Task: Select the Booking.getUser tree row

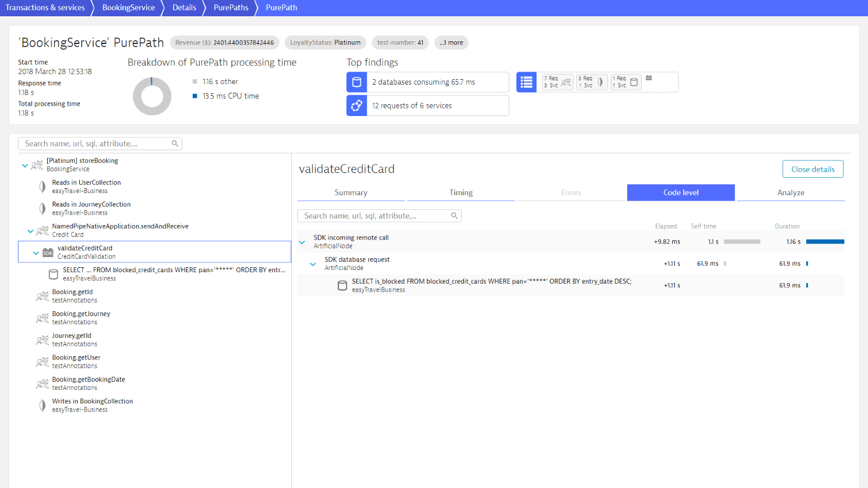Action: [155, 362]
